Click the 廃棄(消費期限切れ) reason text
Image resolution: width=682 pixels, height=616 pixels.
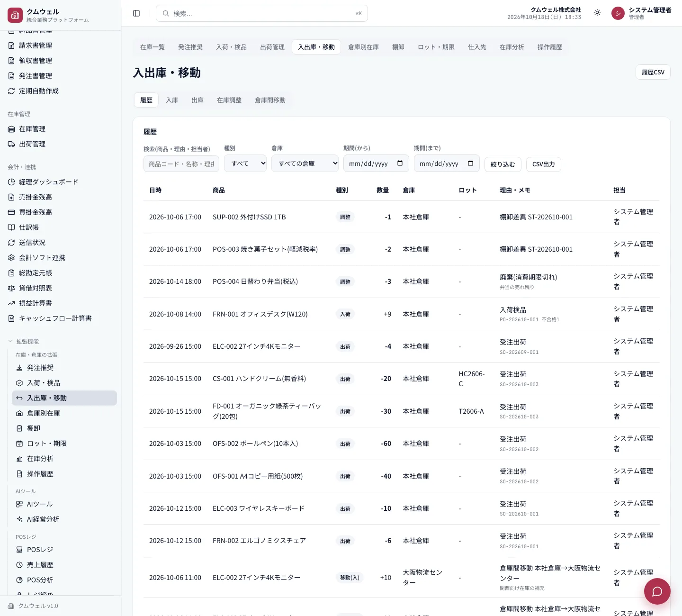(529, 277)
